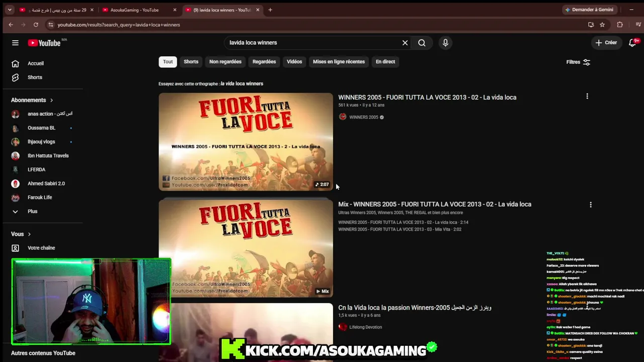The height and width of the screenshot is (362, 644).
Task: Open the first WINNERS 2005 La vida loca title
Action: pyautogui.click(x=427, y=98)
